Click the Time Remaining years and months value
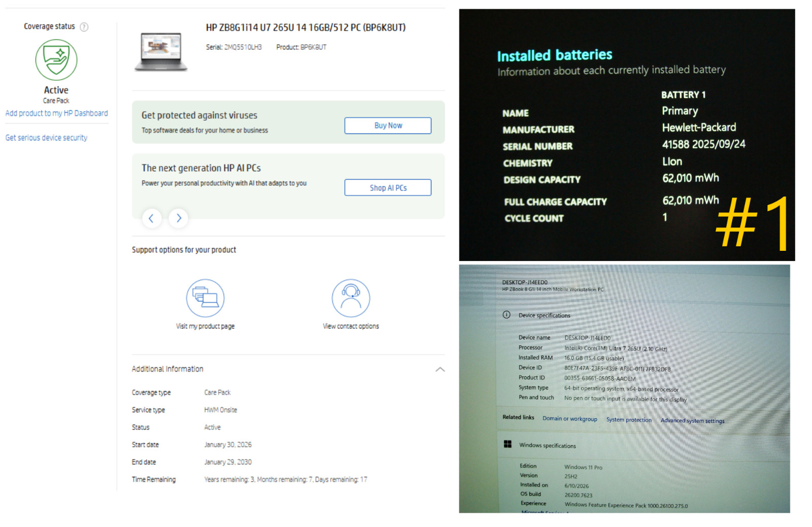The height and width of the screenshot is (527, 812). point(286,479)
